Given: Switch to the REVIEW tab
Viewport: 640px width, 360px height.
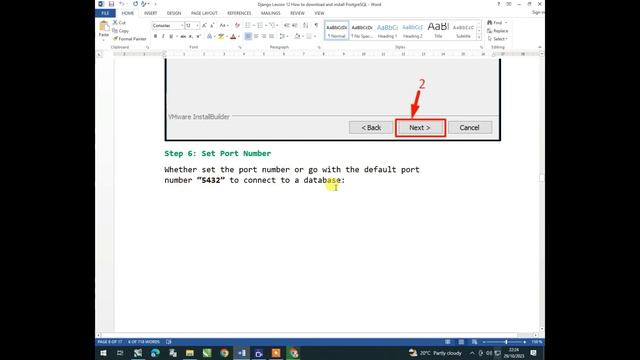Looking at the screenshot, I should pos(297,13).
